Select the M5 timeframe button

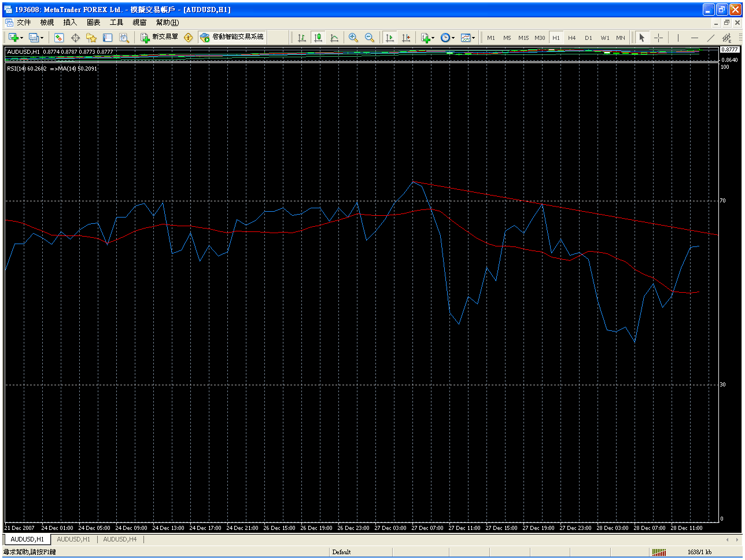click(507, 38)
